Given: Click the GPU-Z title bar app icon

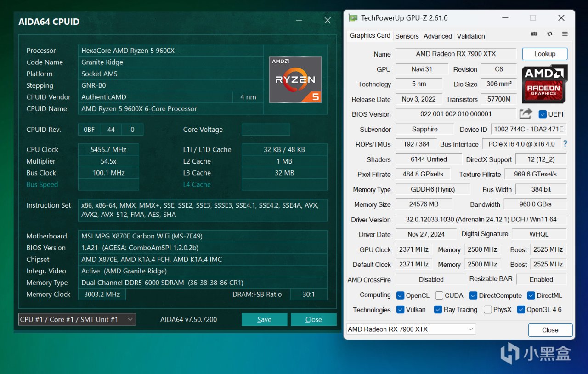Looking at the screenshot, I should coord(353,18).
